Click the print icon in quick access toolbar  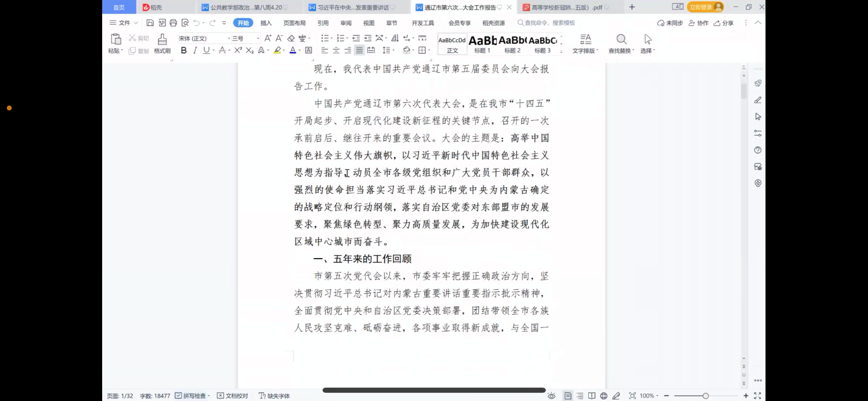(173, 23)
